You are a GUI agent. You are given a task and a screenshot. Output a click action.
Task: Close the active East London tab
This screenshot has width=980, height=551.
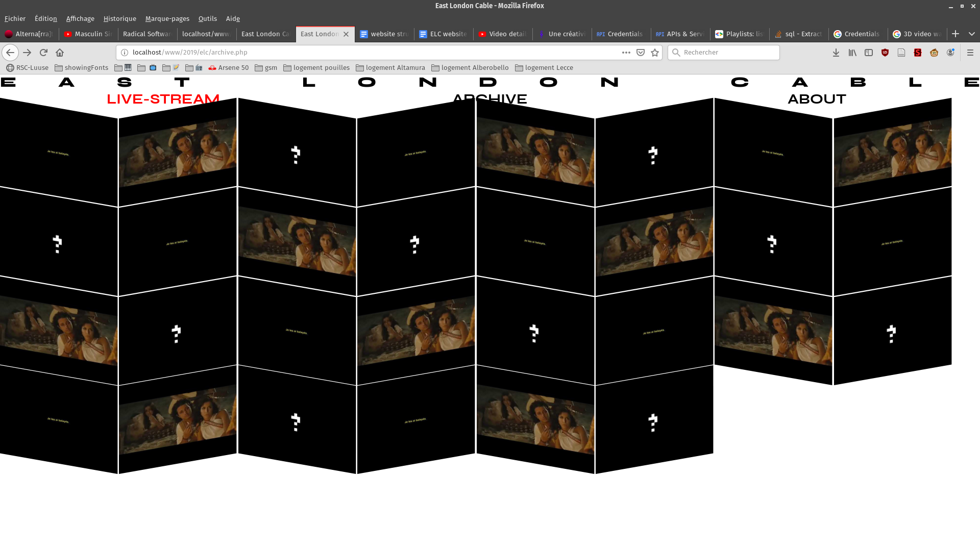point(346,34)
